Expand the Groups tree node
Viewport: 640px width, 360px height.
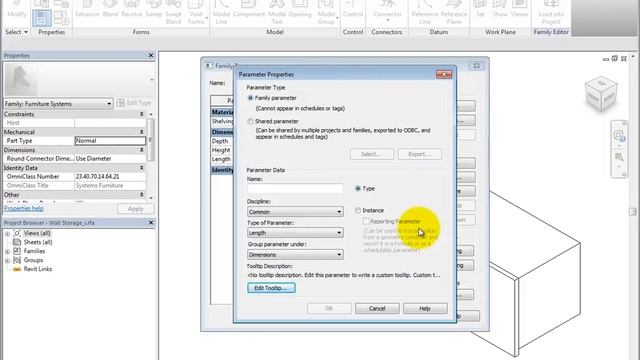(7, 260)
